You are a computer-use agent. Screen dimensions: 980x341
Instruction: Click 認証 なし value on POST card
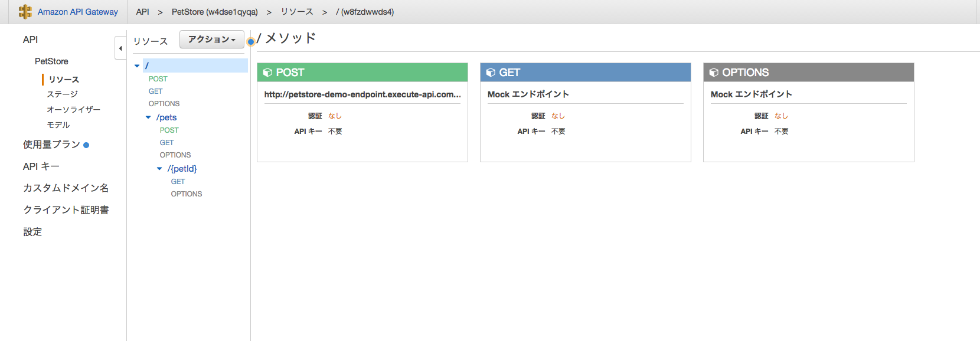point(335,116)
